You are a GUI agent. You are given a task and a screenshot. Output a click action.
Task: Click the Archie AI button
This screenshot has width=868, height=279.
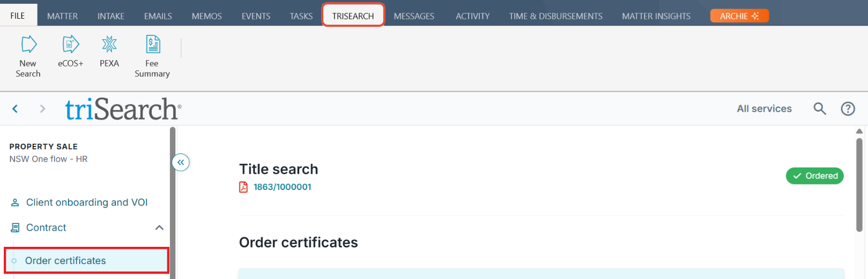(739, 16)
